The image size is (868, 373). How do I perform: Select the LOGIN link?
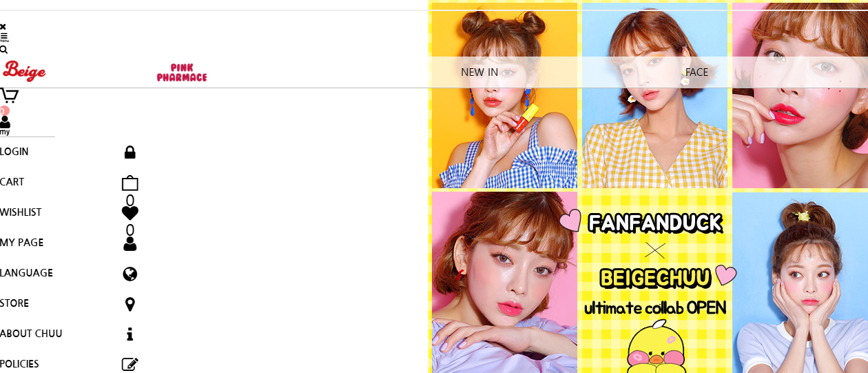coord(14,152)
